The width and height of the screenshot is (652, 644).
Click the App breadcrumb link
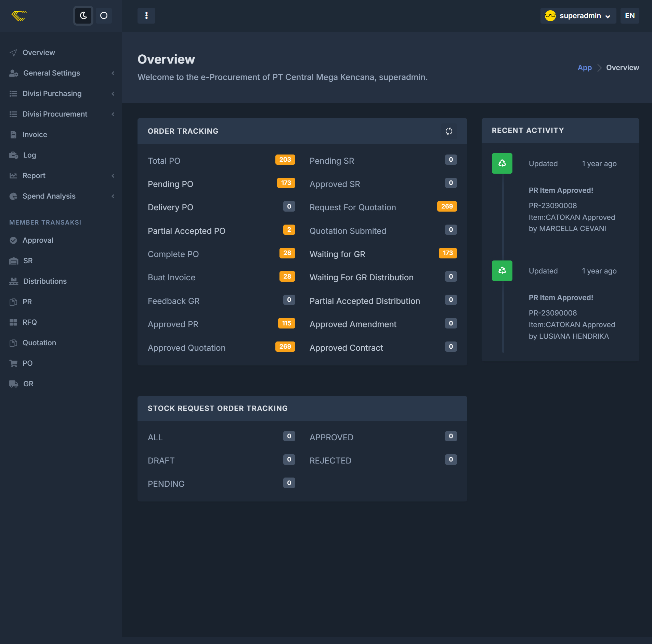coord(585,68)
